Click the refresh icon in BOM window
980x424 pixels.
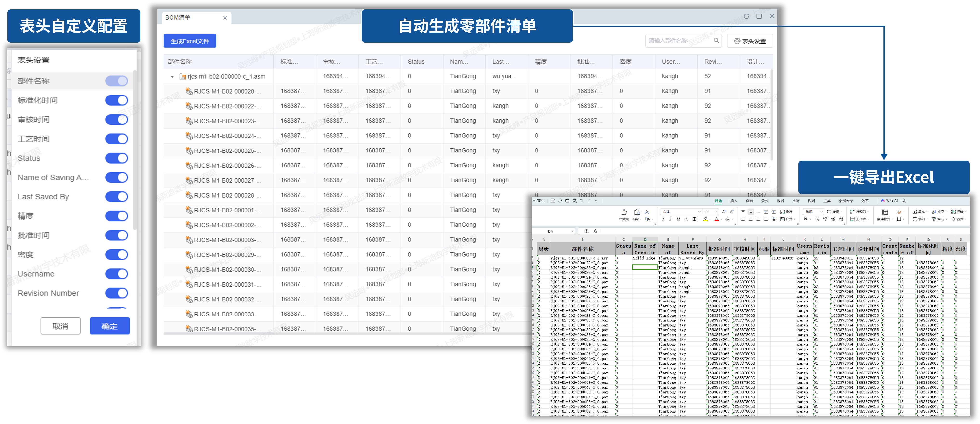click(746, 16)
